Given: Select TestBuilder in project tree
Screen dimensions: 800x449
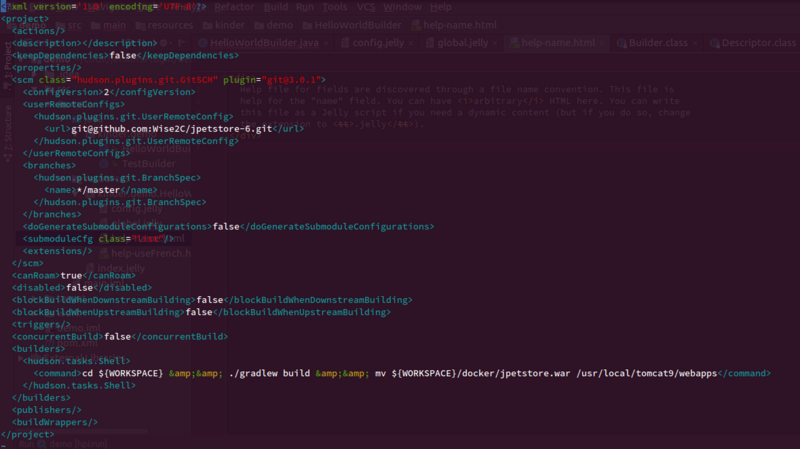Looking at the screenshot, I should click(x=148, y=164).
